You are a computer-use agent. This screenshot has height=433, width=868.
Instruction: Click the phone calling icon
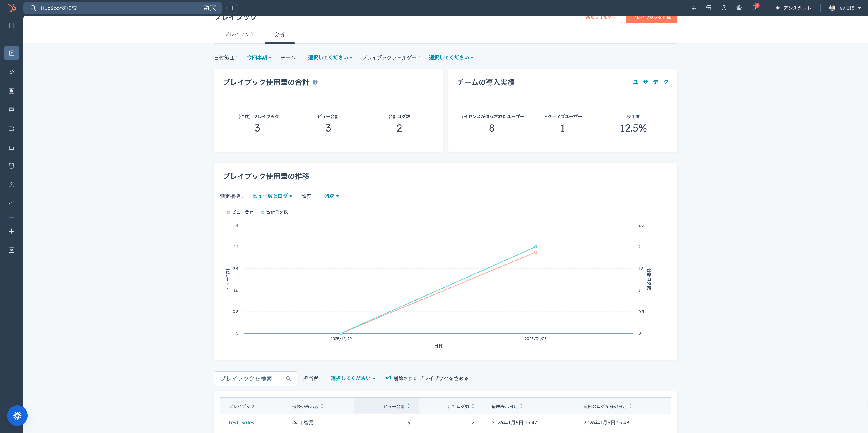click(693, 8)
